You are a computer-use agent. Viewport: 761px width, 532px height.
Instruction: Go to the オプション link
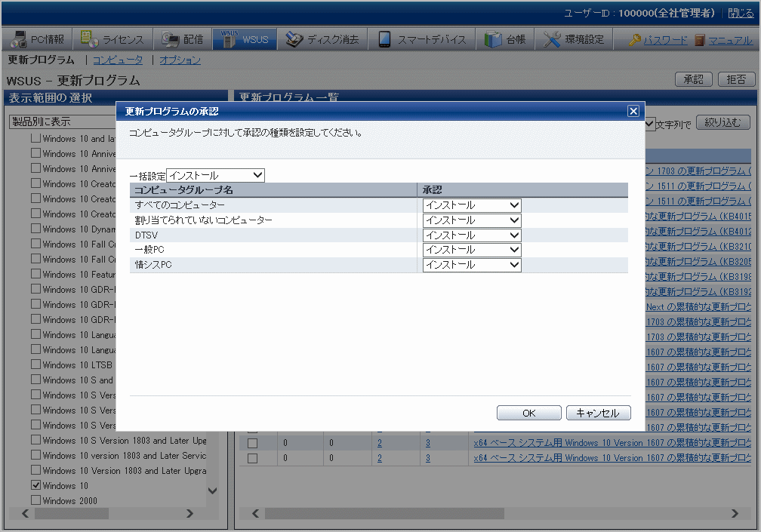(x=180, y=60)
